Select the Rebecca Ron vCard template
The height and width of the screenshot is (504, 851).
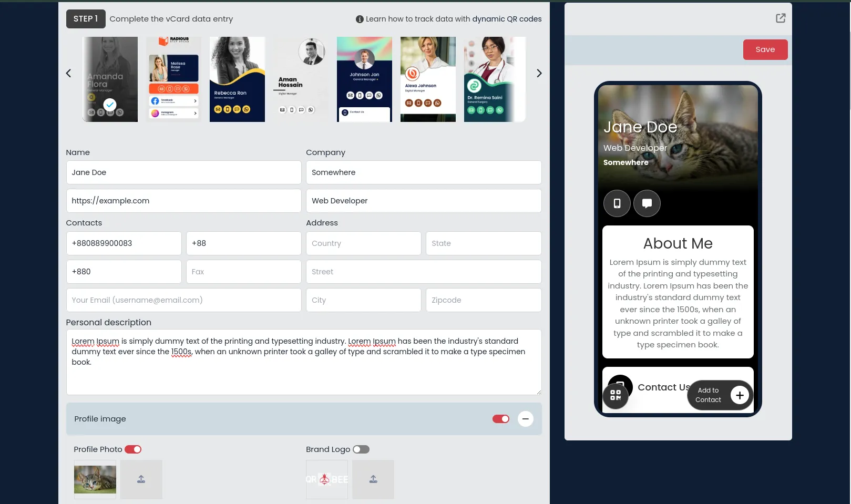pos(237,79)
